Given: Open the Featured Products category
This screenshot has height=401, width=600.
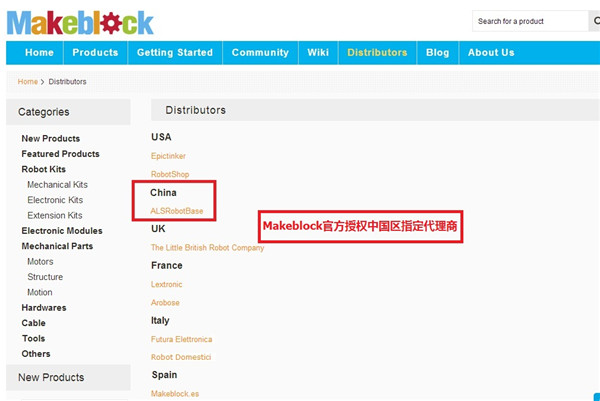Looking at the screenshot, I should (x=60, y=154).
